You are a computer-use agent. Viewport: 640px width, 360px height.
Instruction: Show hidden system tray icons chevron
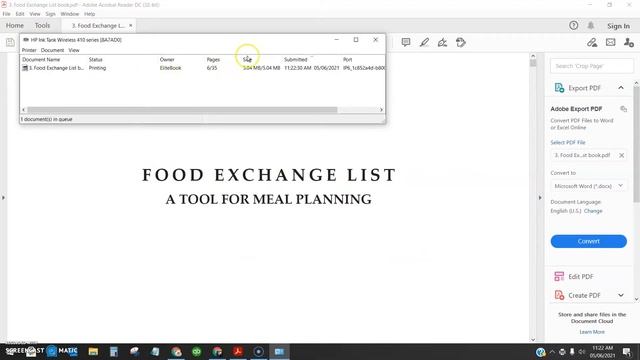[x=552, y=352]
